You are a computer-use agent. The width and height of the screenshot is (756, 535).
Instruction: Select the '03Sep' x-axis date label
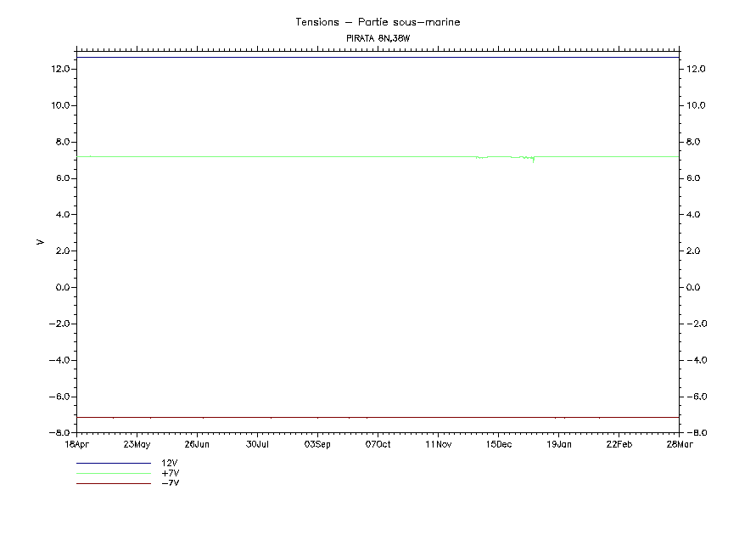317,444
